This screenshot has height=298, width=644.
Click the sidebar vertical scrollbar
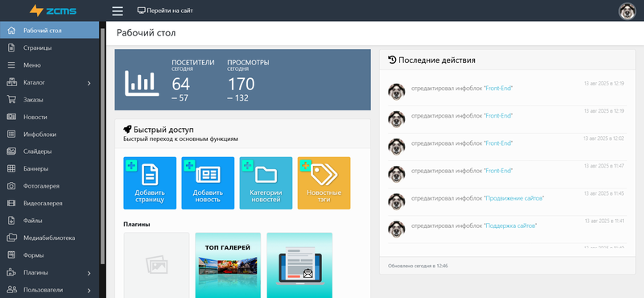[x=103, y=152]
